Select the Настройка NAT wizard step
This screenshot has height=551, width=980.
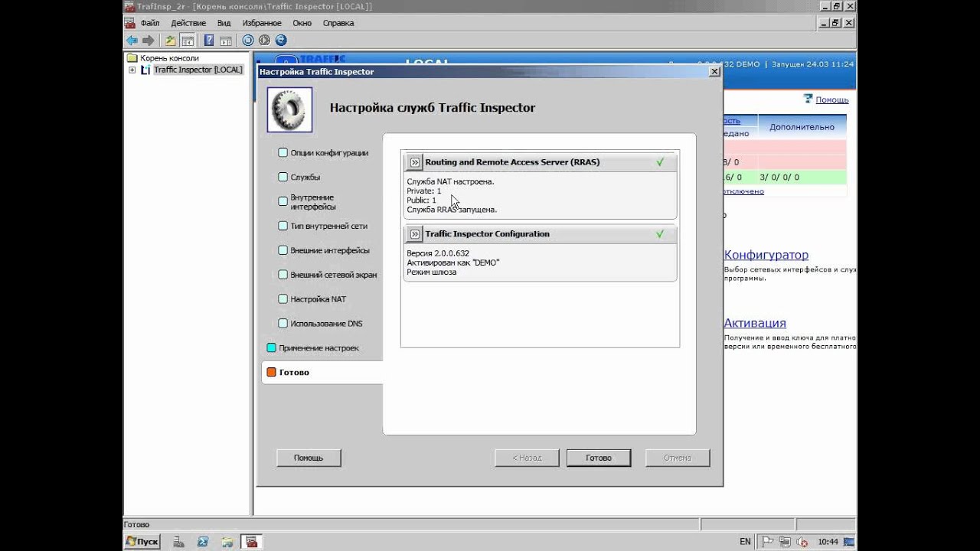coord(312,299)
